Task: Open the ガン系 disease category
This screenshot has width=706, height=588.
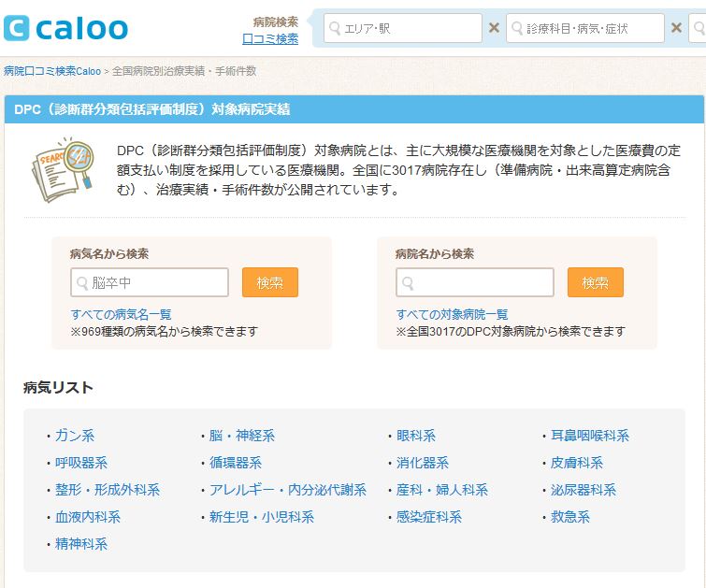Action: coord(75,436)
